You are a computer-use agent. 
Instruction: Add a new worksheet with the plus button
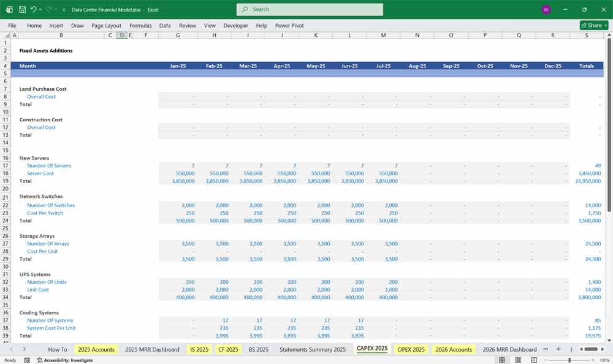point(558,349)
